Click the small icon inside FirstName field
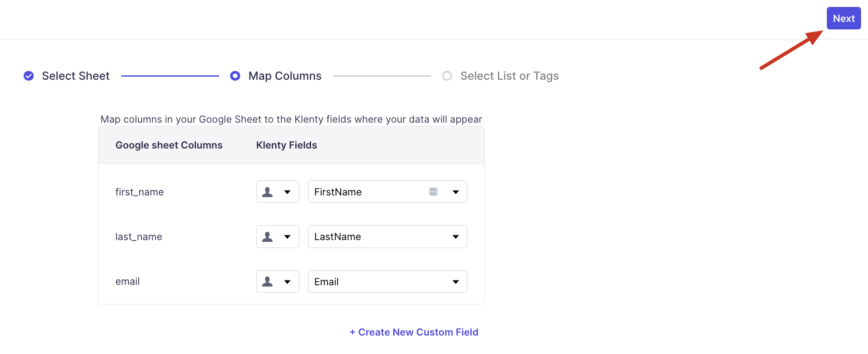868x354 pixels. (x=433, y=192)
